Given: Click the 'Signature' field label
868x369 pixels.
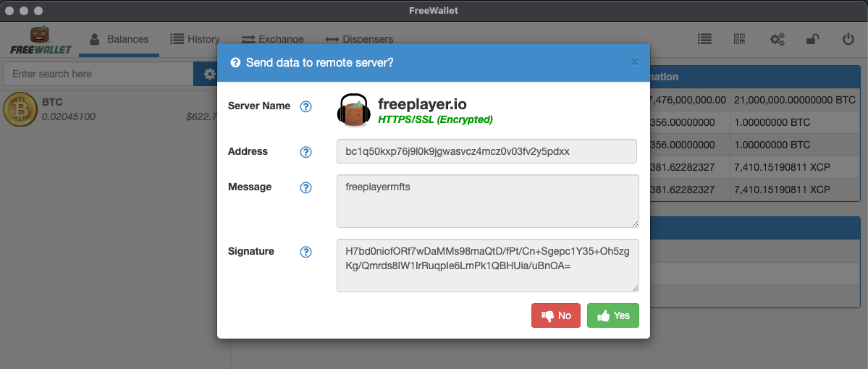Looking at the screenshot, I should pos(250,251).
